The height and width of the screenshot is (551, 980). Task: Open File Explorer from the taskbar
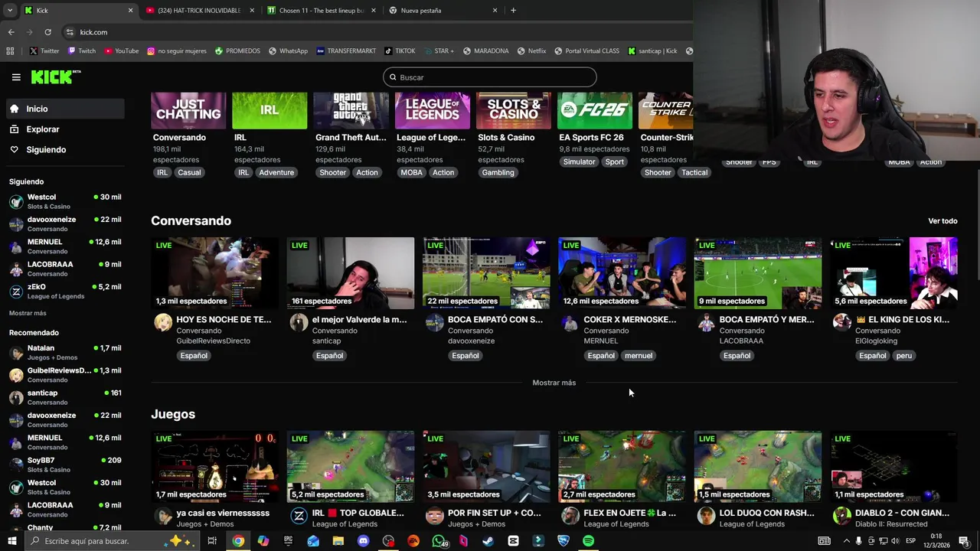338,541
